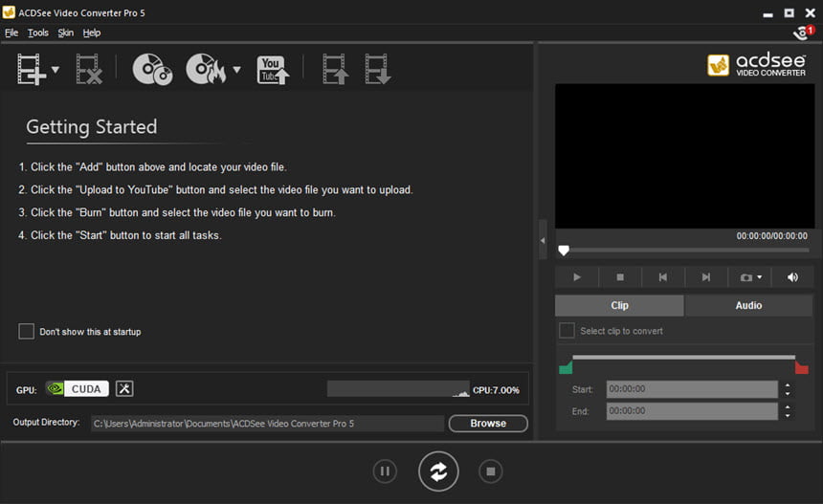Click the Copy disc icon
This screenshot has height=504, width=823.
tap(152, 69)
